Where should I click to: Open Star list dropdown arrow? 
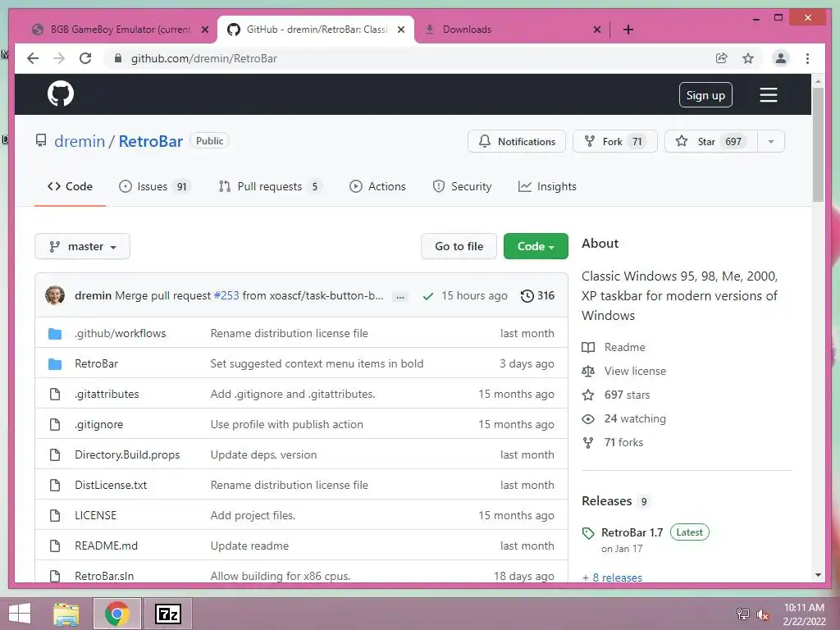[771, 141]
